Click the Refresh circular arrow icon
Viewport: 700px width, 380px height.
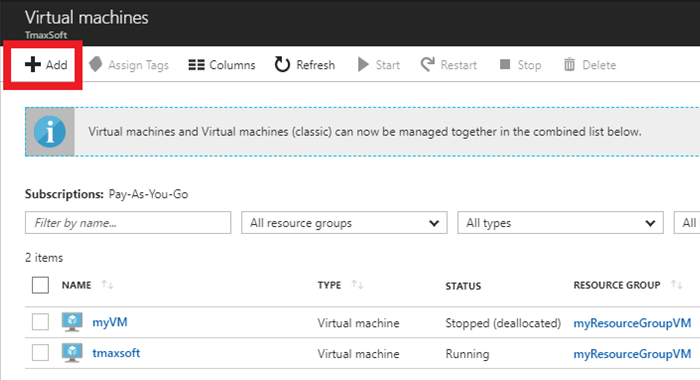282,64
